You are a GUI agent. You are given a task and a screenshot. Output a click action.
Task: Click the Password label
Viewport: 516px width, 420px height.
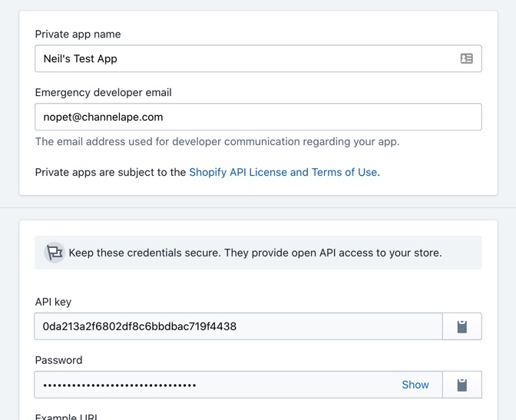(x=58, y=360)
